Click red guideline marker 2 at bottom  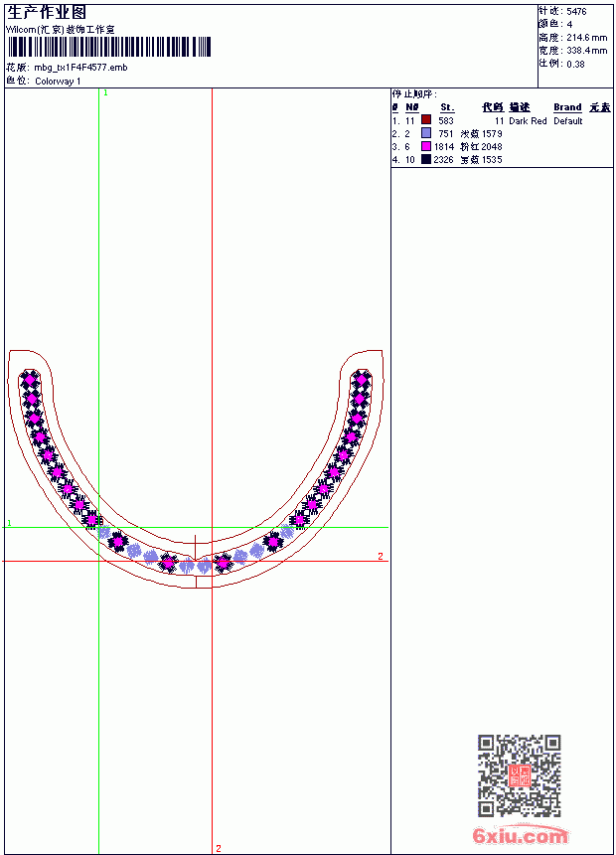219,848
